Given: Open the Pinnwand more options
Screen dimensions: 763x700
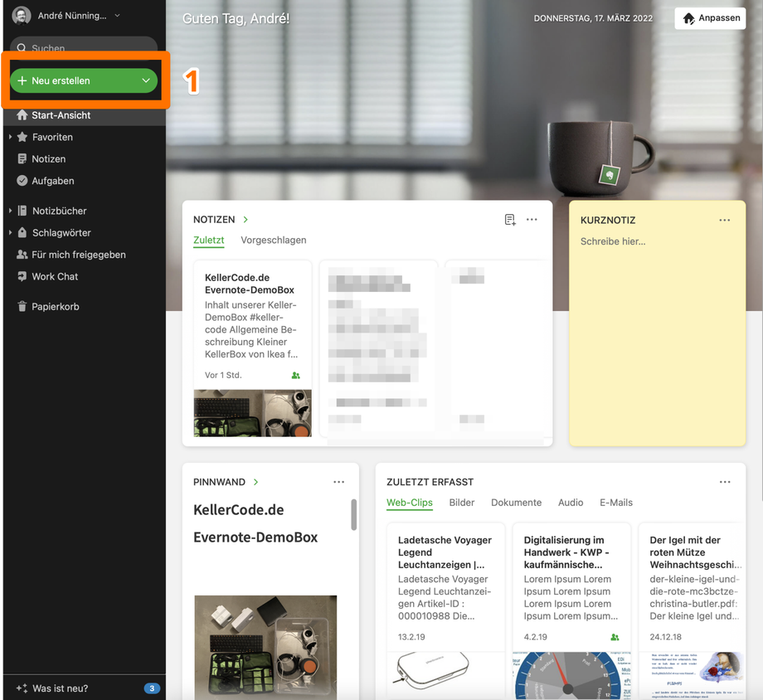Looking at the screenshot, I should tap(338, 482).
